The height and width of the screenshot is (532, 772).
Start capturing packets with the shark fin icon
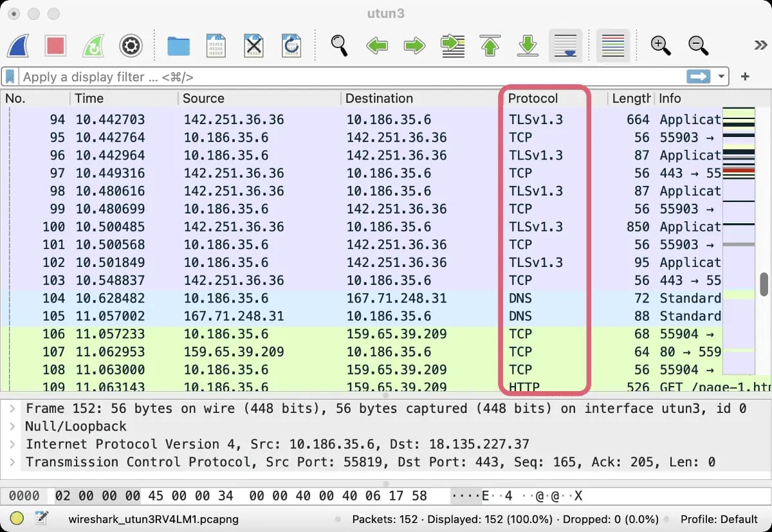pos(18,45)
